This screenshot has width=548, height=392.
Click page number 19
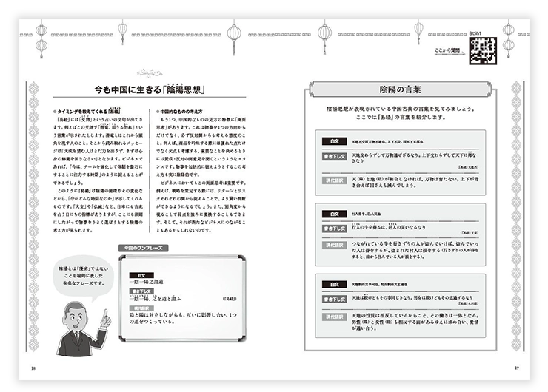[517, 368]
